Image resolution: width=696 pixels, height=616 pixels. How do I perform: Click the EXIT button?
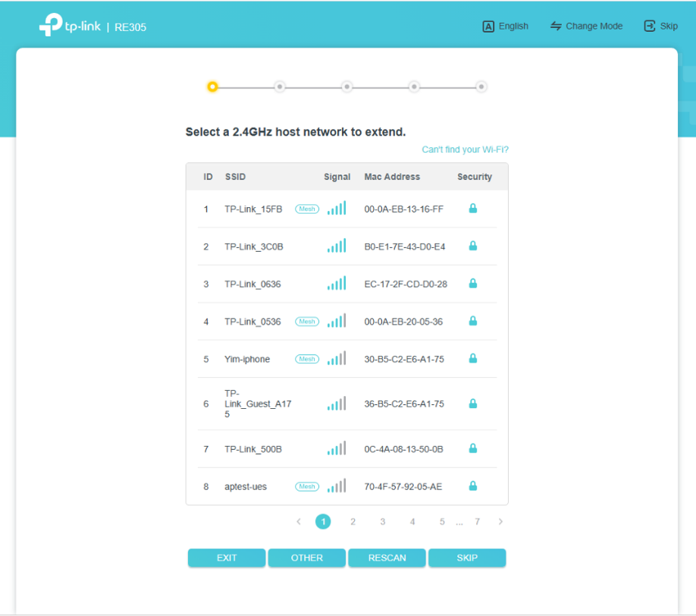[227, 558]
